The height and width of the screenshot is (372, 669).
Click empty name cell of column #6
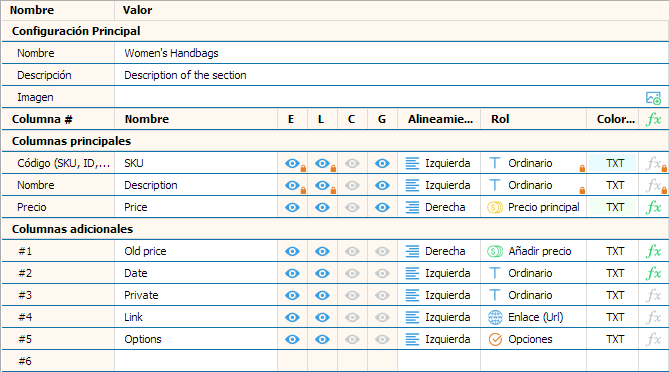coord(196,361)
